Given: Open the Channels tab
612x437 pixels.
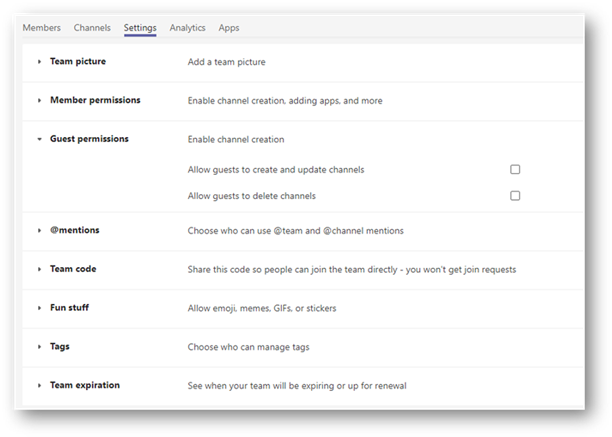Looking at the screenshot, I should [x=92, y=28].
